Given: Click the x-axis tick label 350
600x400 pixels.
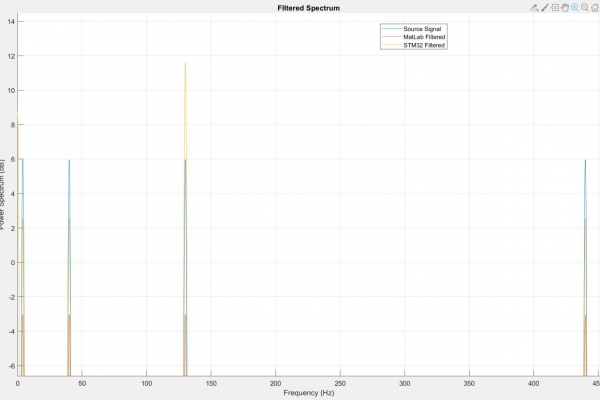Looking at the screenshot, I should (x=469, y=383).
